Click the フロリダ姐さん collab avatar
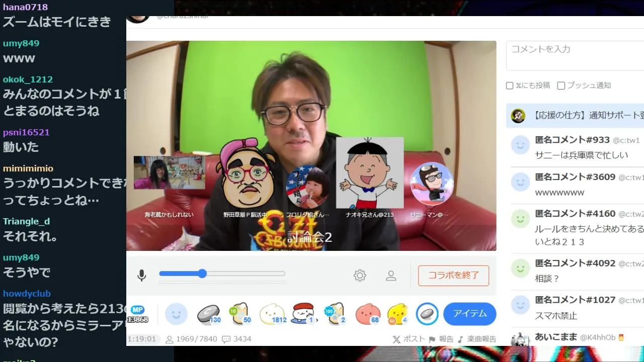 tap(307, 187)
